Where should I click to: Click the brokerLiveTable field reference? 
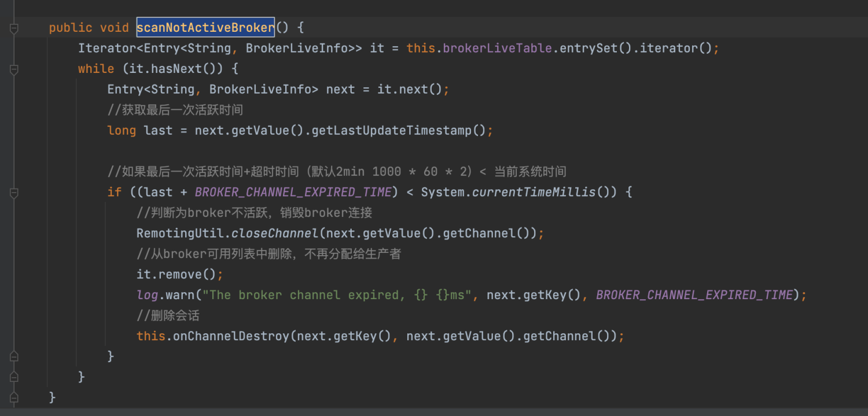(497, 48)
